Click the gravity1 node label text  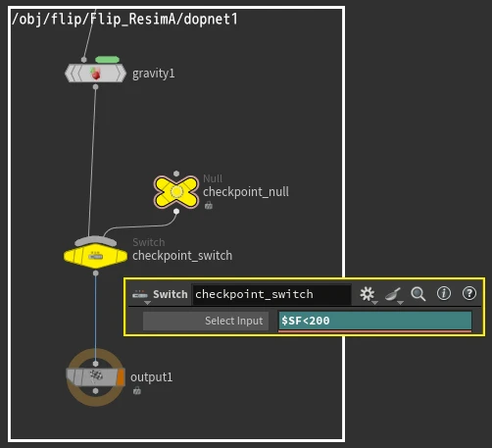point(153,74)
